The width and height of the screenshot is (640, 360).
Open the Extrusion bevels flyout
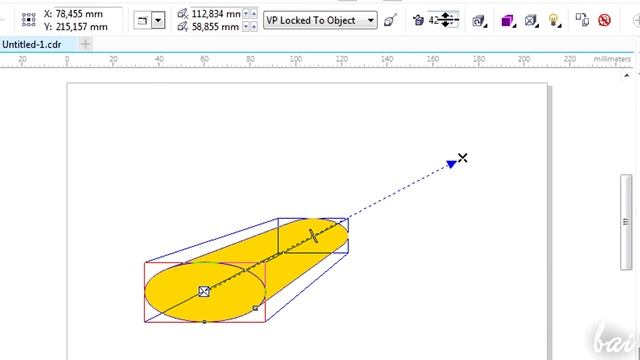tap(531, 20)
